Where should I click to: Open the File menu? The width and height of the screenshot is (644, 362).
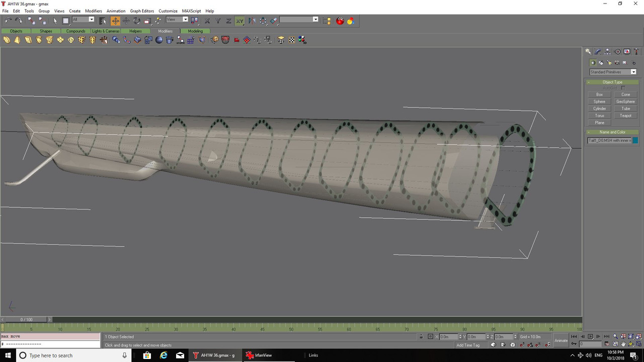click(x=5, y=11)
